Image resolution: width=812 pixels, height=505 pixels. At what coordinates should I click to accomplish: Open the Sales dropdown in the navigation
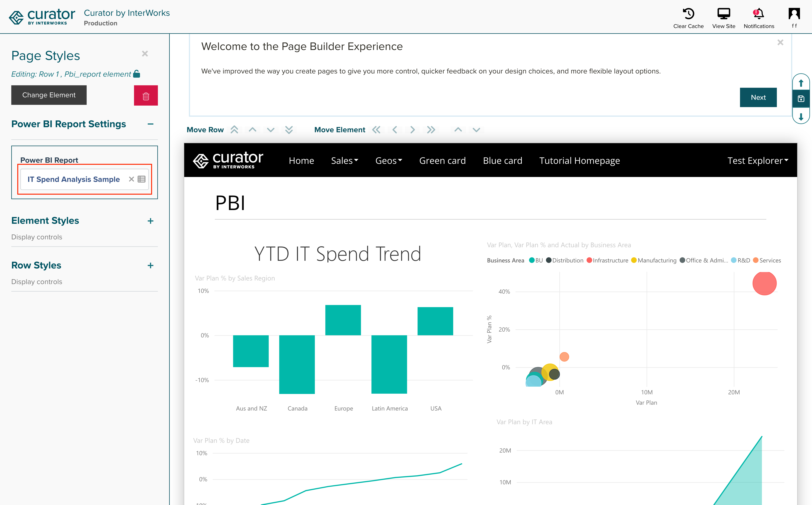pyautogui.click(x=345, y=160)
